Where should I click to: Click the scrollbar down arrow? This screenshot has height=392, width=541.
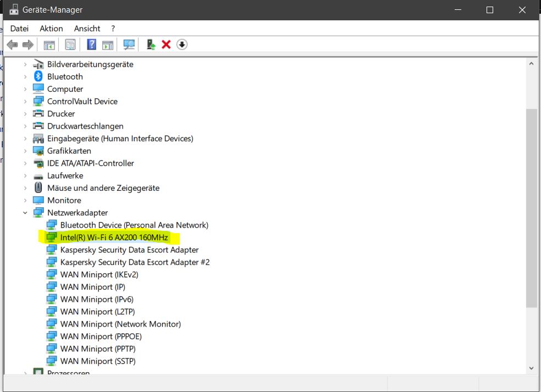(531, 368)
